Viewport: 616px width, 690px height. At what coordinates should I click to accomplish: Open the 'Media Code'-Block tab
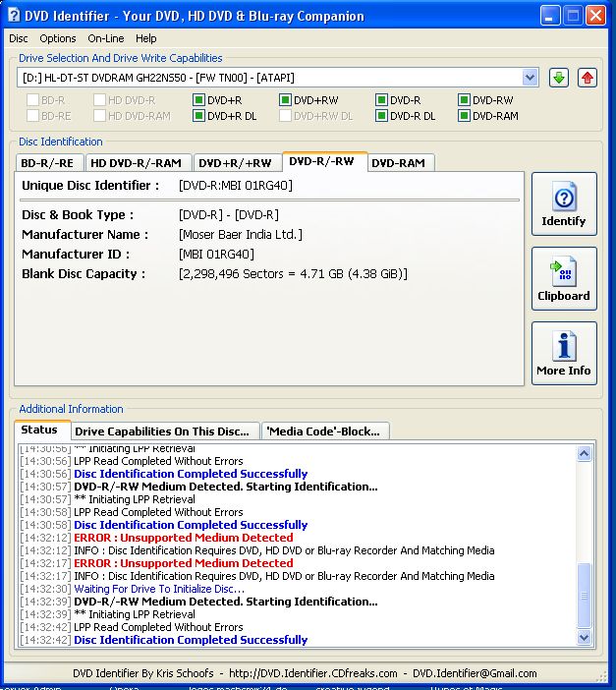(x=325, y=431)
